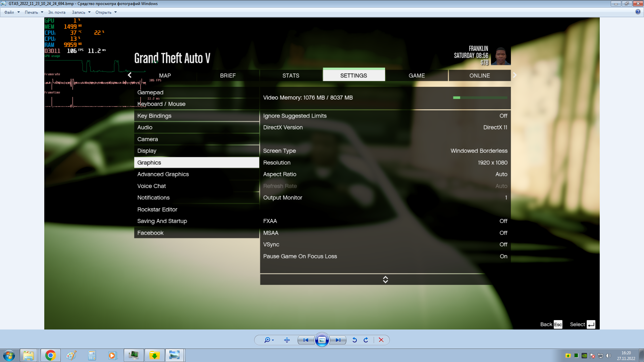The image size is (644, 362).
Task: Start the slideshow with the center button
Action: click(x=322, y=340)
